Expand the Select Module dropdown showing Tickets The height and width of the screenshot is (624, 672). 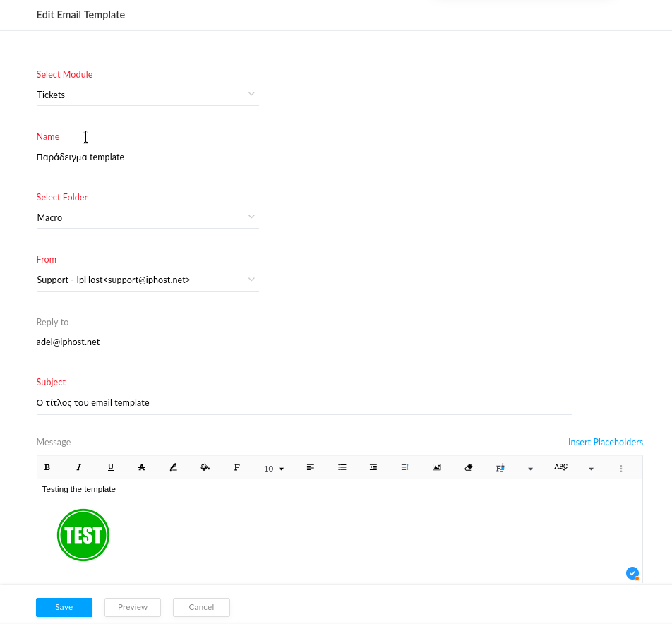[148, 95]
